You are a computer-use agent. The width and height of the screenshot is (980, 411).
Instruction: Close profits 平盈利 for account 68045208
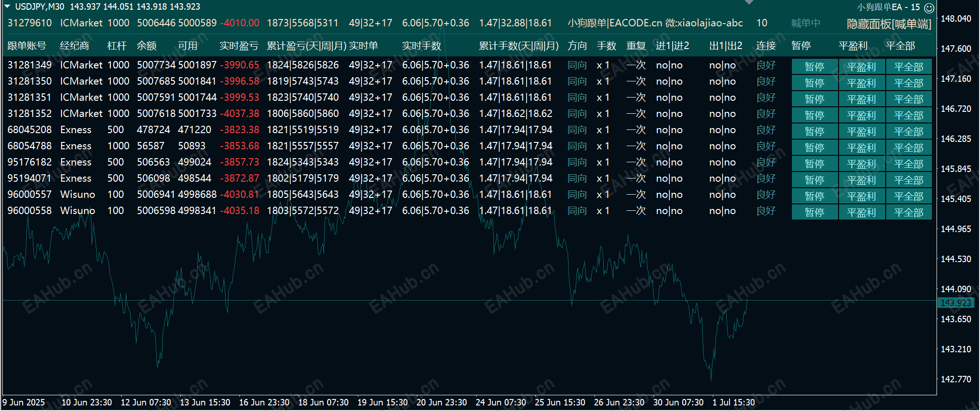point(862,131)
